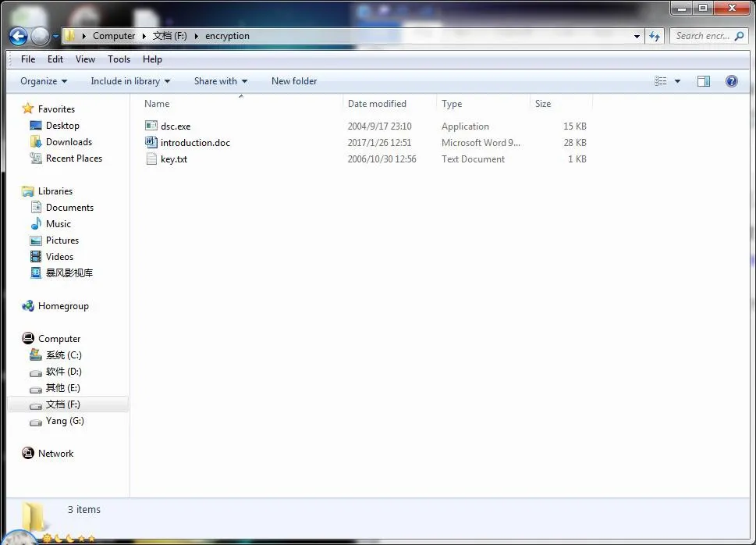Screen dimensions: 756x545
Task: Show the preview pane
Action: coord(703,80)
